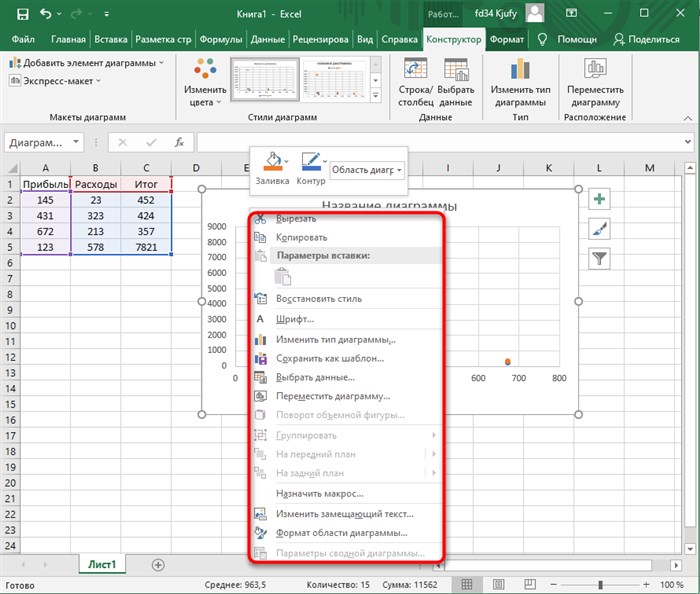
Task: Click the zoom slider handle
Action: [x=600, y=584]
